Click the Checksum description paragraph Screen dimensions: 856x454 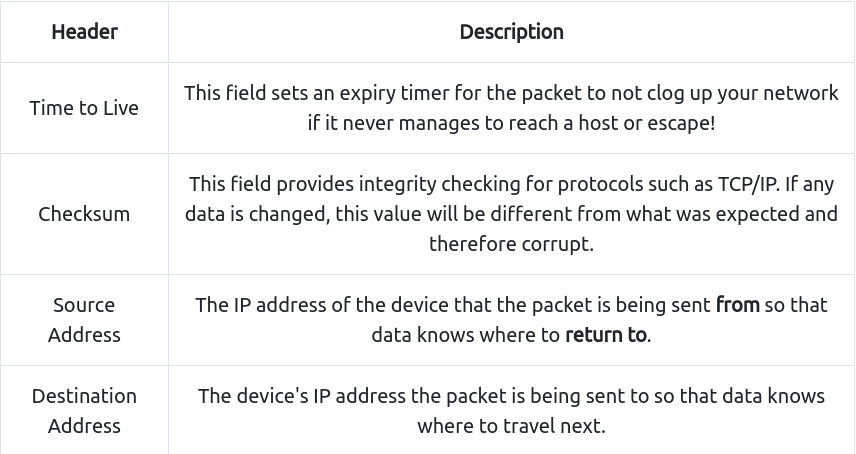click(511, 214)
